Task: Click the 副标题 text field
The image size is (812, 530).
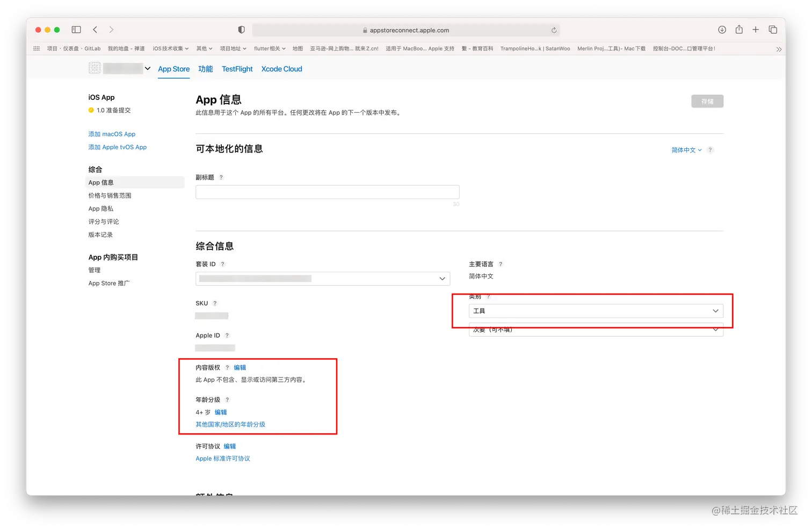Action: pos(328,192)
